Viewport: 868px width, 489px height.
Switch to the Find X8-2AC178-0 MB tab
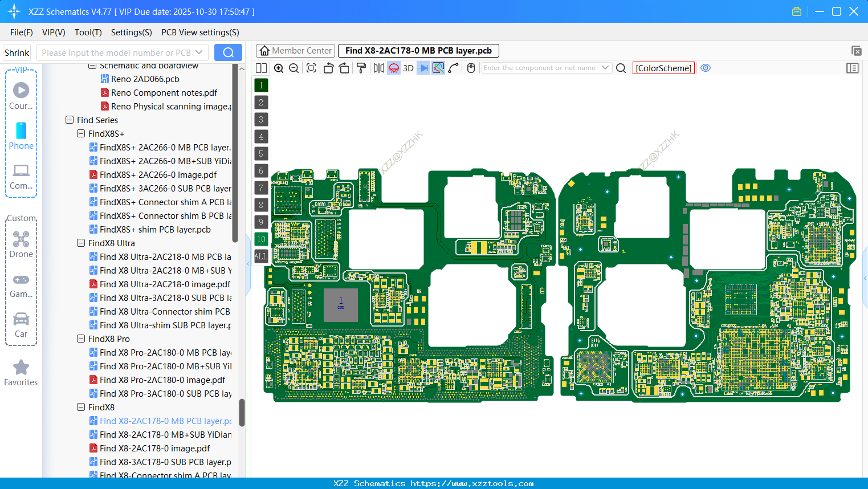coord(418,51)
